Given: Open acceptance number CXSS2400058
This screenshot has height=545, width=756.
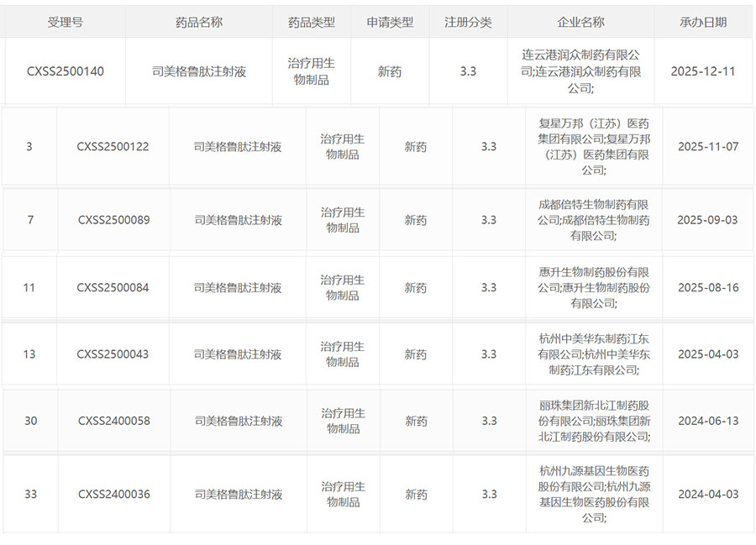Looking at the screenshot, I should 113,421.
